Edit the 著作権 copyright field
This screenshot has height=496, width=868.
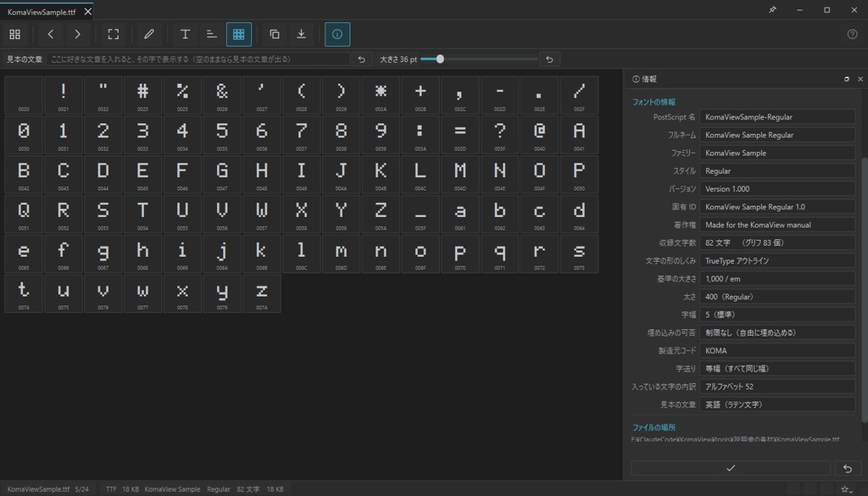click(777, 225)
